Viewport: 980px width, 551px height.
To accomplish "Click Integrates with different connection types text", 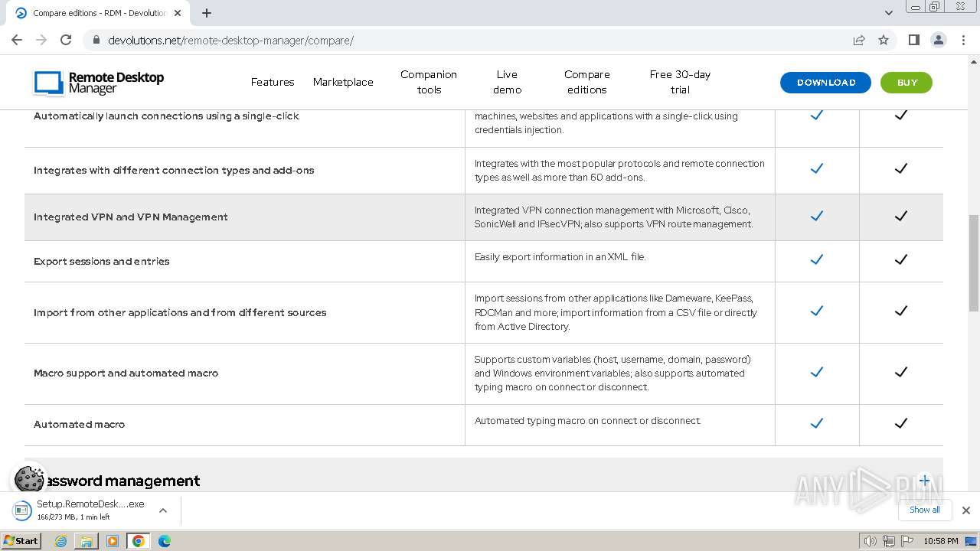I will point(174,171).
